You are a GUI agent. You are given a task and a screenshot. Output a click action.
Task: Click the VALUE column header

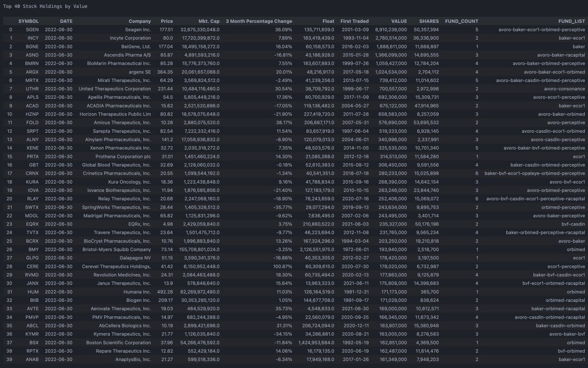(398, 21)
